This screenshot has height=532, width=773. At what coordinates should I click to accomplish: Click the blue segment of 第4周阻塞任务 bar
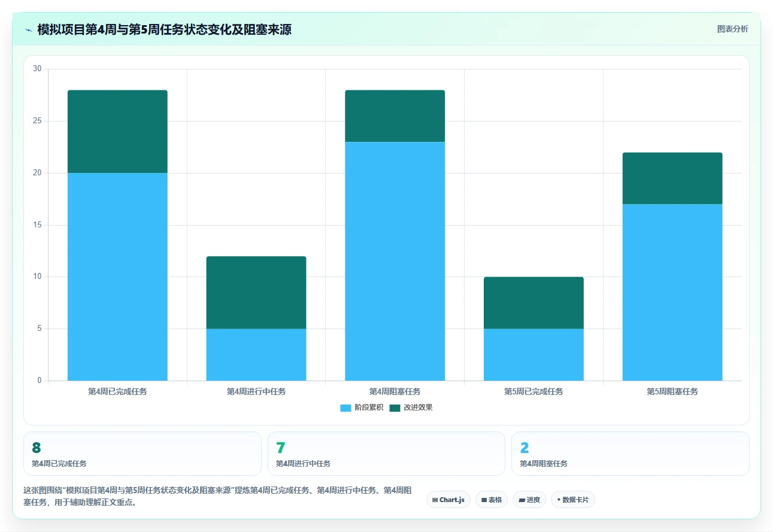tap(395, 261)
